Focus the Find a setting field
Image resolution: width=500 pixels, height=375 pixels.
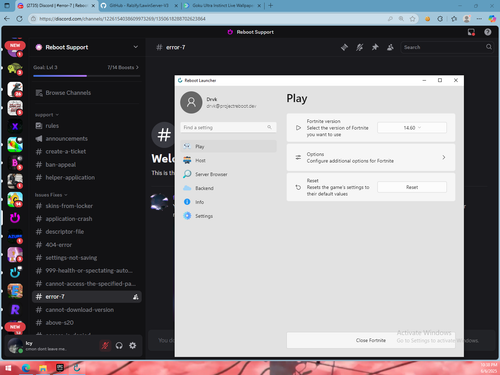[x=228, y=127]
